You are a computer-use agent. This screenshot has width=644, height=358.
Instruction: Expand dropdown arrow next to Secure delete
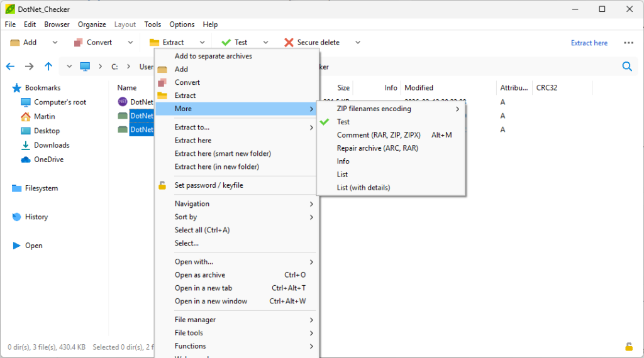(358, 43)
